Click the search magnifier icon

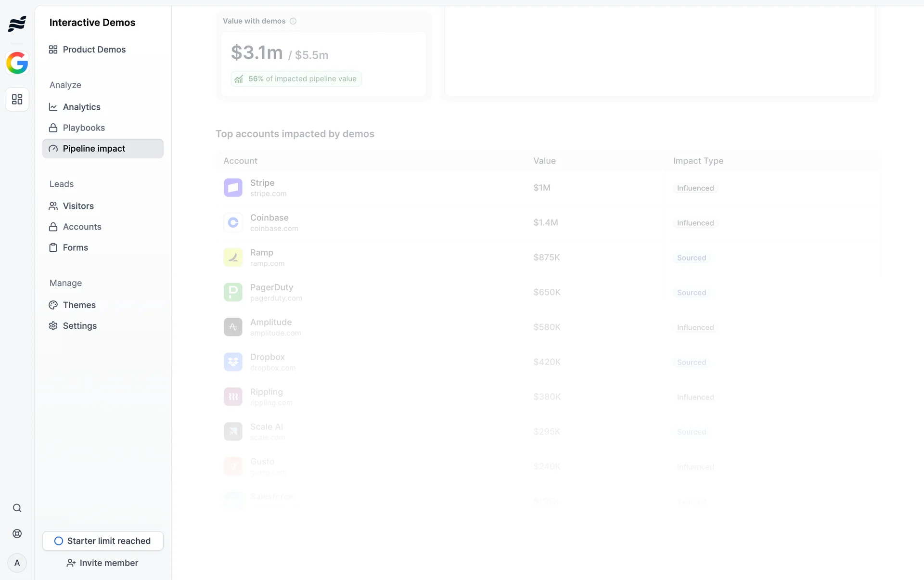pos(17,508)
